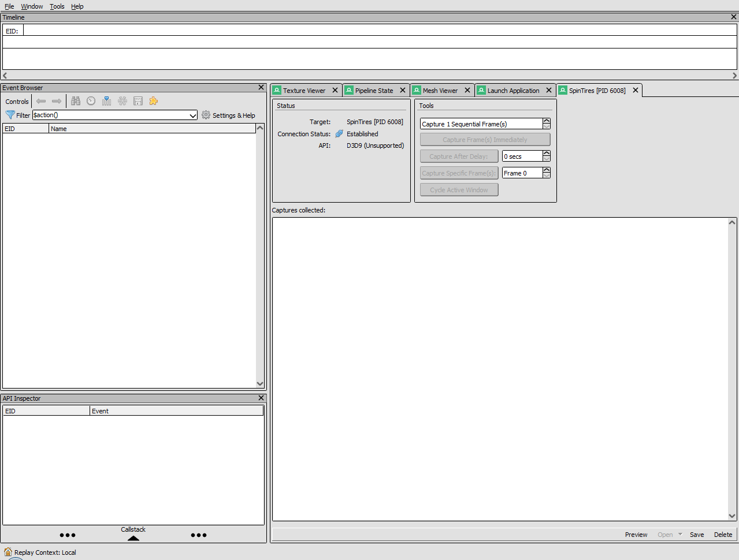Open the filter expression dropdown
Image resolution: width=739 pixels, height=560 pixels.
193,115
